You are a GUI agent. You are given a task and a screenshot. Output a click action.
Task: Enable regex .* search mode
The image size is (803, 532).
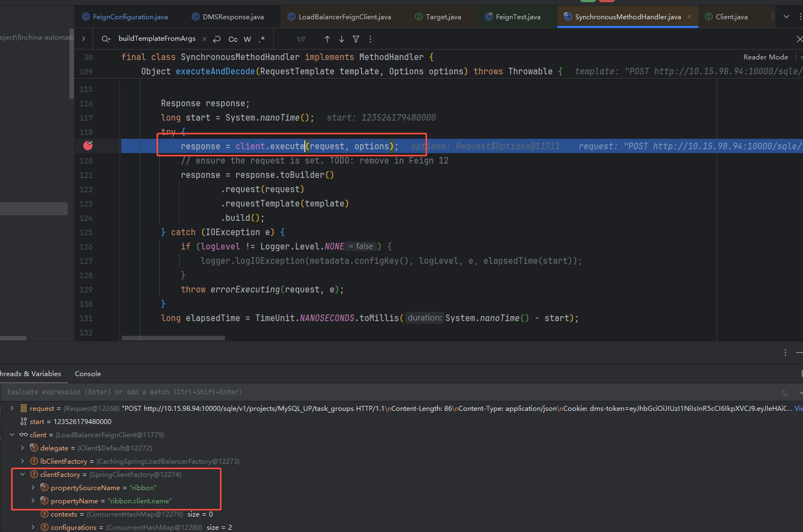[262, 39]
